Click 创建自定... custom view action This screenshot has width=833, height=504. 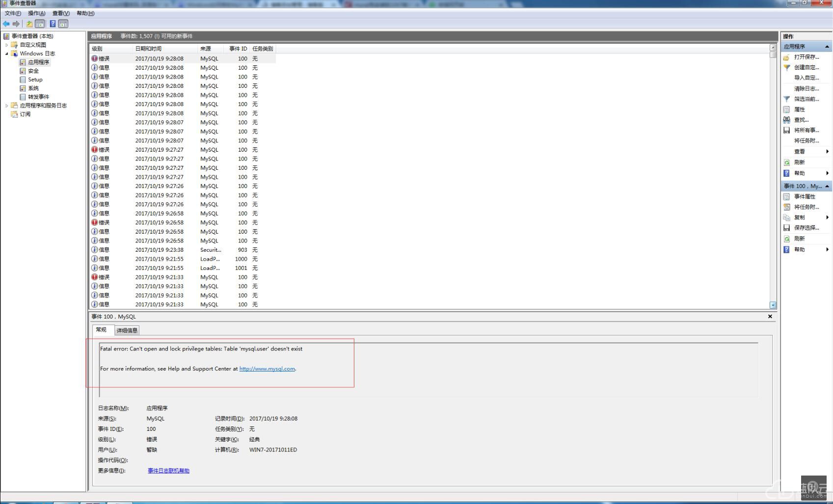pyautogui.click(x=806, y=68)
